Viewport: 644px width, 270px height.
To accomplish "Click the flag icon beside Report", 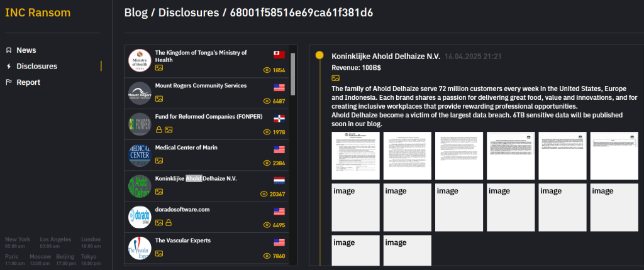I will [8, 82].
